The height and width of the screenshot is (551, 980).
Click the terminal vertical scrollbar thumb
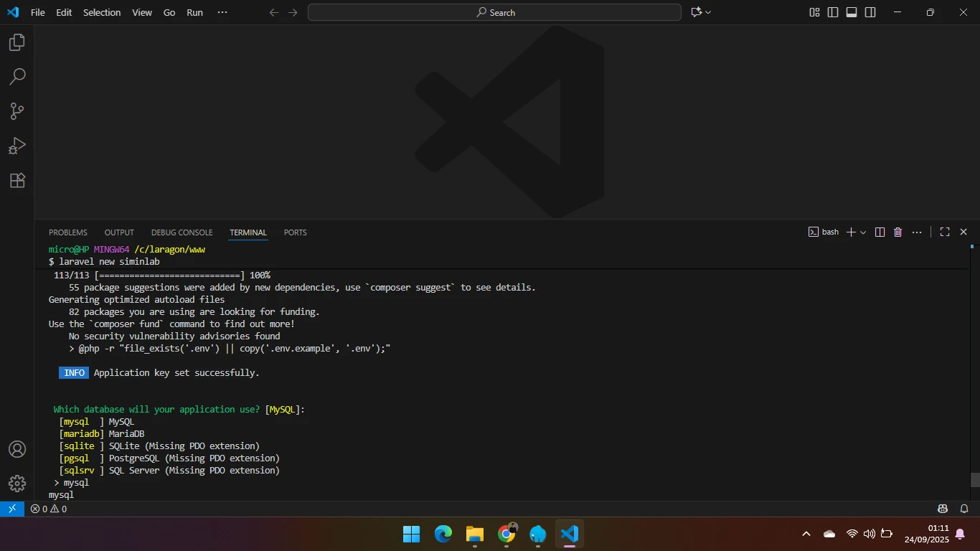[x=975, y=480]
